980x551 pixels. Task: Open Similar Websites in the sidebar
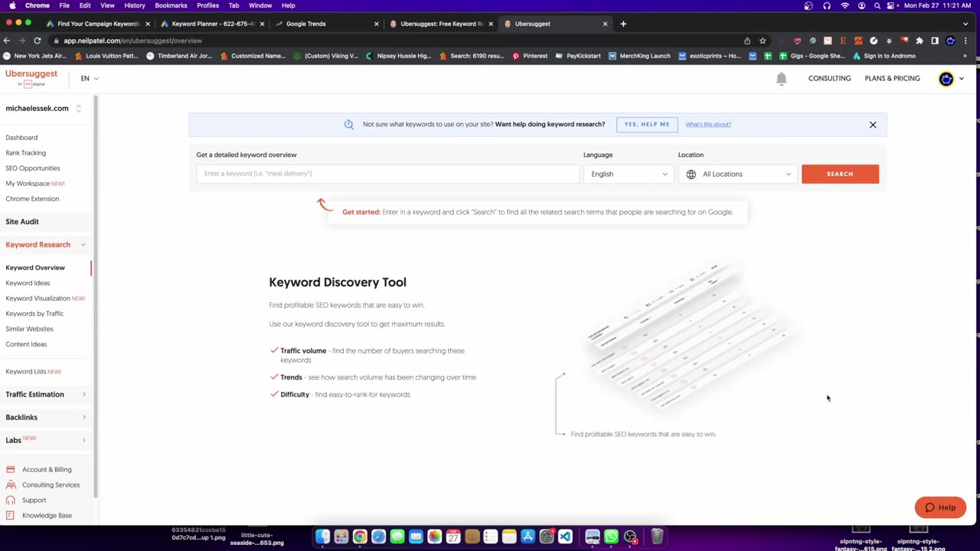[x=29, y=329]
